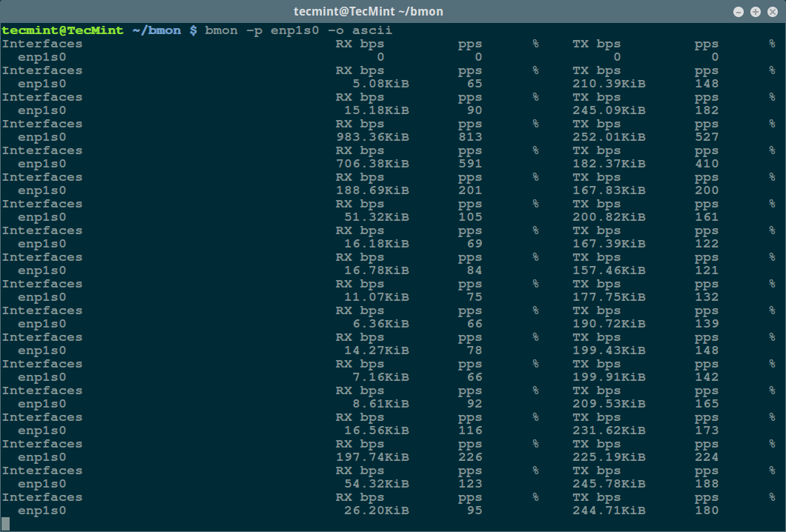
Task: Click the 231.62KiB TX value
Action: (x=609, y=430)
